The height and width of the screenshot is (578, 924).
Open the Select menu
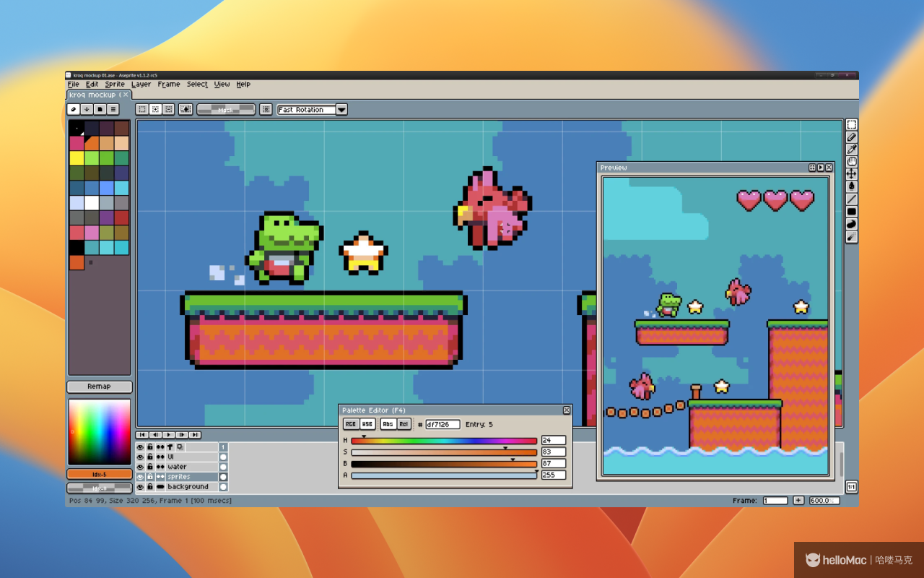pyautogui.click(x=197, y=85)
